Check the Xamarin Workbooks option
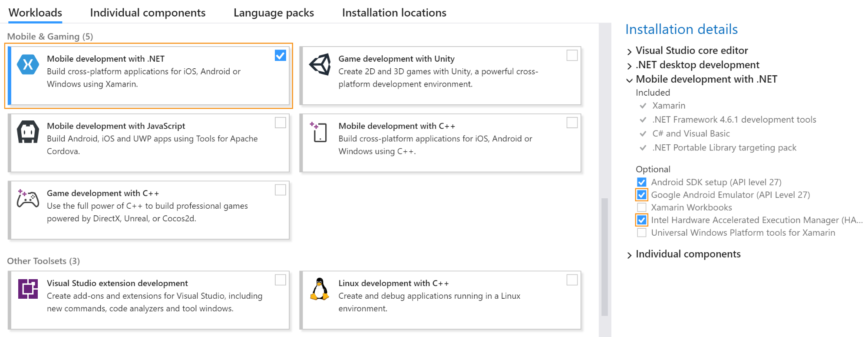 [x=641, y=207]
